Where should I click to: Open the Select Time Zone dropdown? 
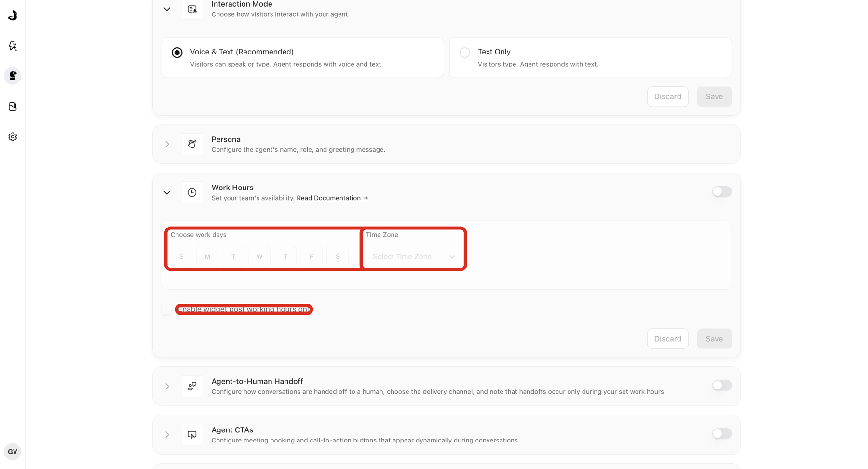coord(414,257)
